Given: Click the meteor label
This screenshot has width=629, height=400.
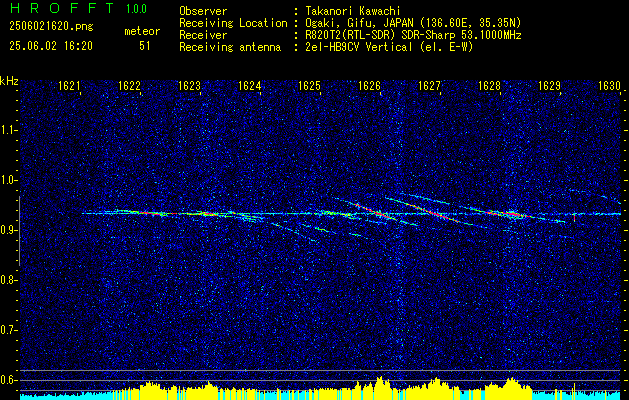Looking at the screenshot, I should pos(142,31).
